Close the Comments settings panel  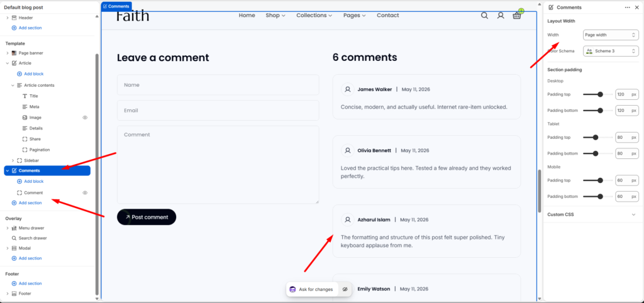[x=637, y=8]
